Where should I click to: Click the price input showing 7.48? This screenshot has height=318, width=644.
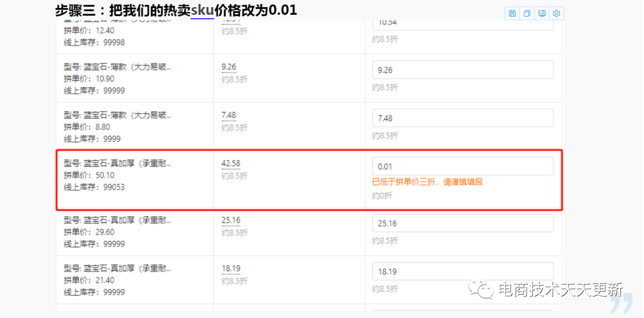pos(463,118)
